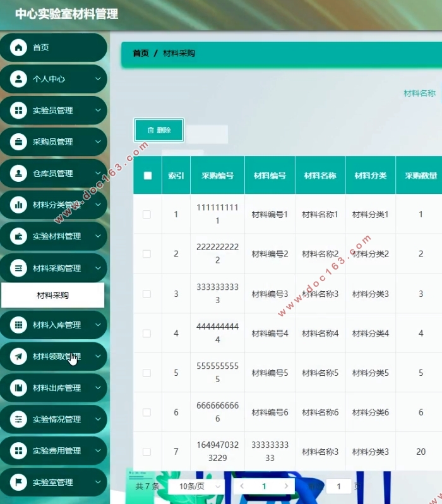Screen dimensions: 442x504
Task: Expand 材料分类管理 using its chevron
Action: point(98,205)
